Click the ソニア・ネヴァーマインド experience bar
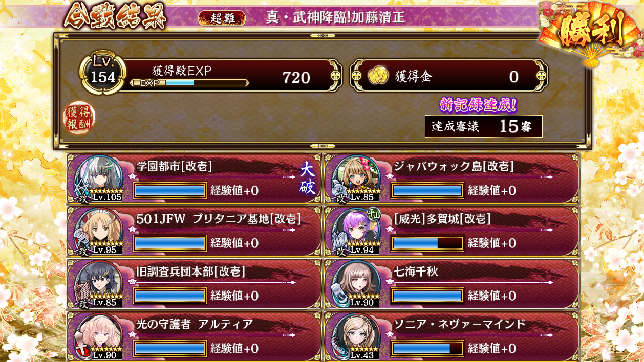 [427, 348]
